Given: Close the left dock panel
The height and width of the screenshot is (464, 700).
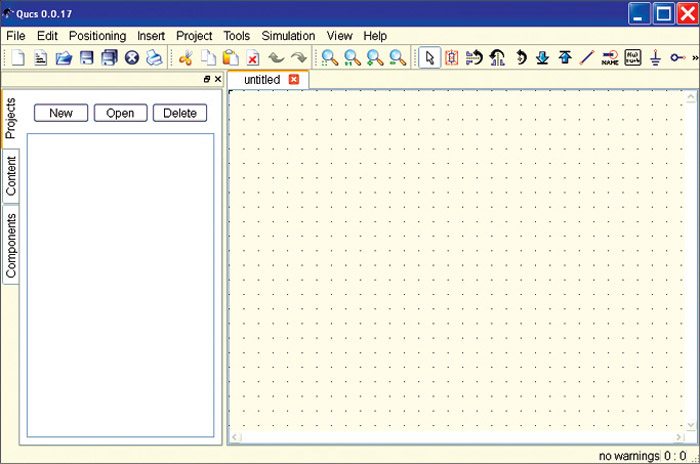Looking at the screenshot, I should [x=217, y=78].
